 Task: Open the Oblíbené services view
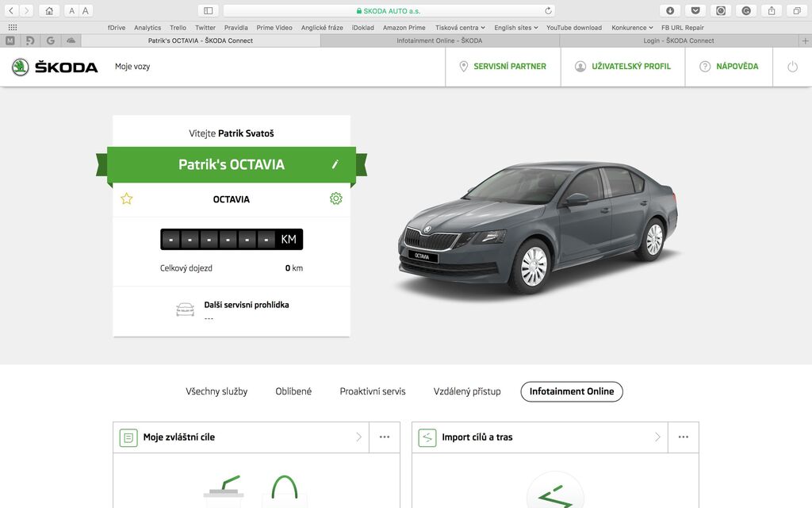(x=293, y=391)
